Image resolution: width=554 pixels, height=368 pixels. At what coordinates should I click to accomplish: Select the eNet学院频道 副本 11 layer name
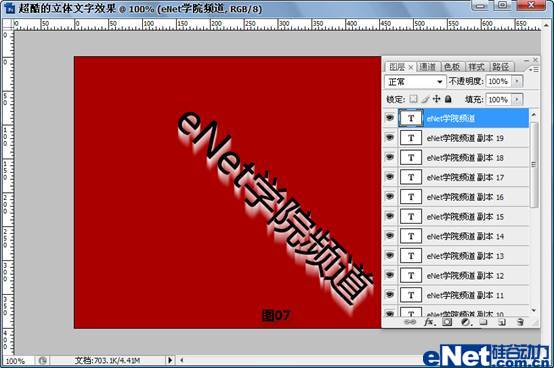(x=465, y=295)
